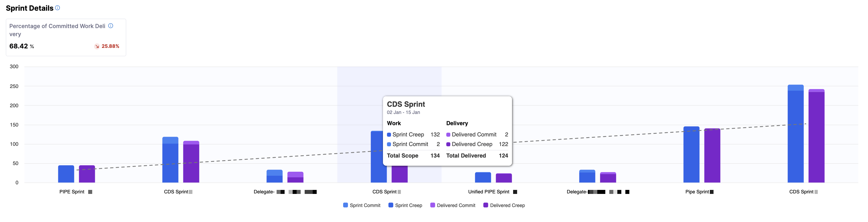Click the tallest purple bar in the chart
868x222 pixels.
pos(816,137)
